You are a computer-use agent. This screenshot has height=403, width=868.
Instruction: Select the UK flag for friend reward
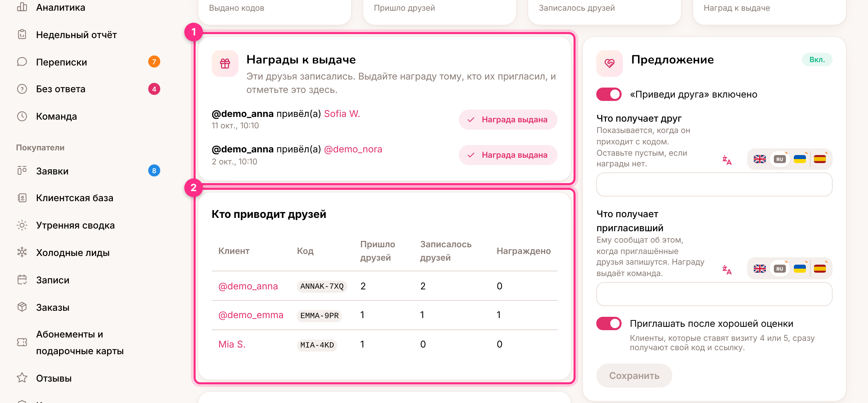tap(759, 159)
